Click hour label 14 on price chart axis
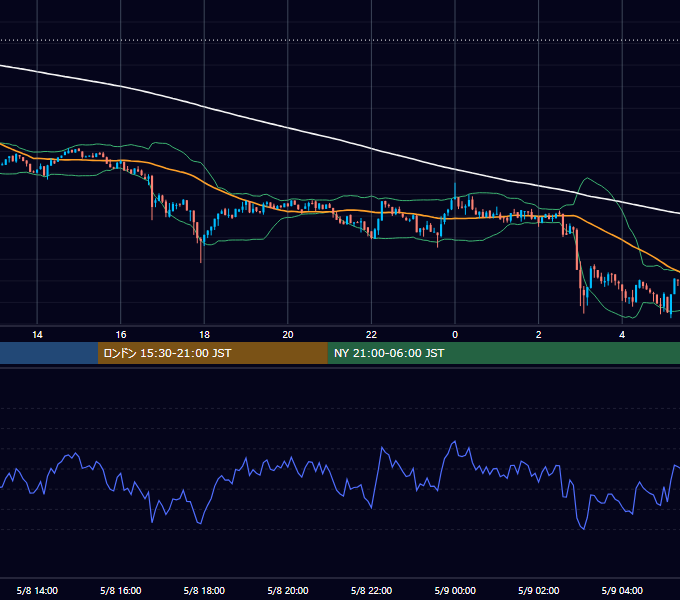The height and width of the screenshot is (600, 680). click(x=37, y=335)
